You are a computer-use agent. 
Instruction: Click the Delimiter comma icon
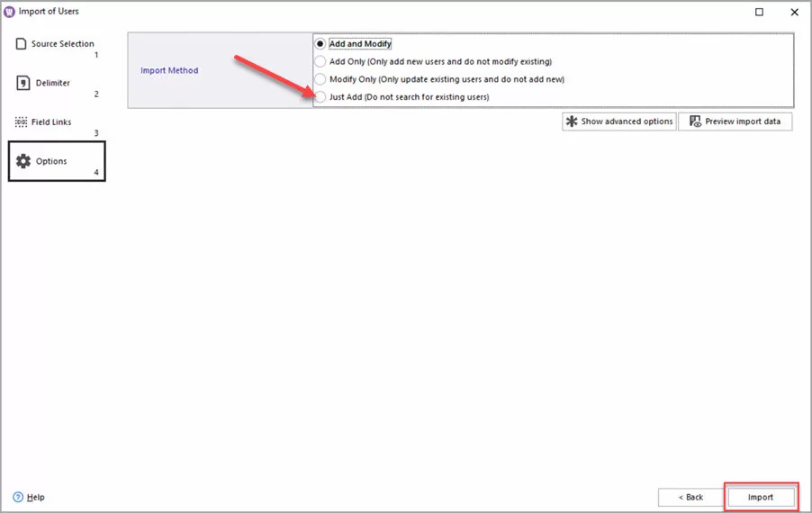(x=22, y=83)
